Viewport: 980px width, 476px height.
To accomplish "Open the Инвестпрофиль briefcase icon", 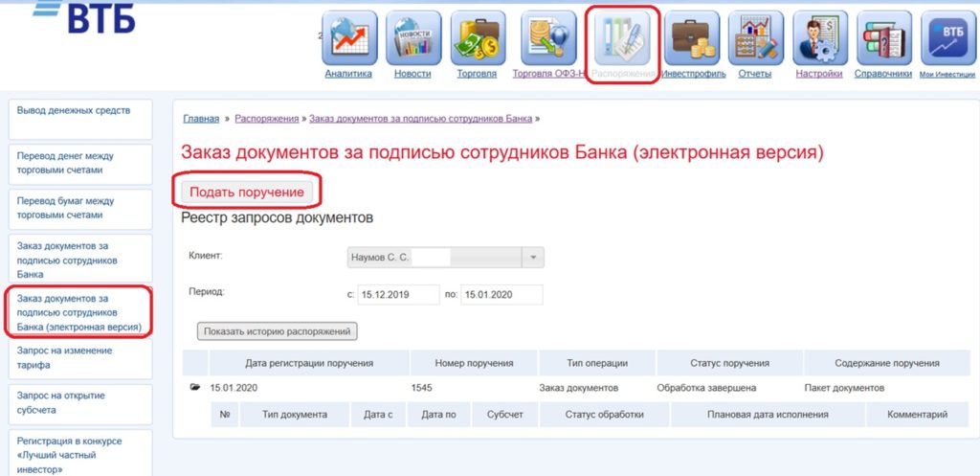I will coord(691,37).
